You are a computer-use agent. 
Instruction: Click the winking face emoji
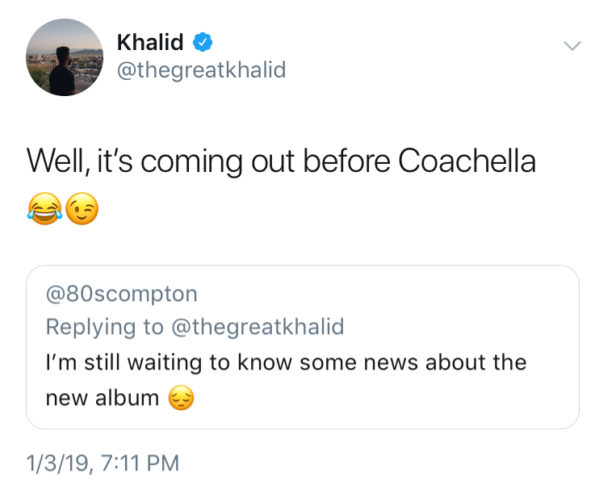click(x=82, y=209)
